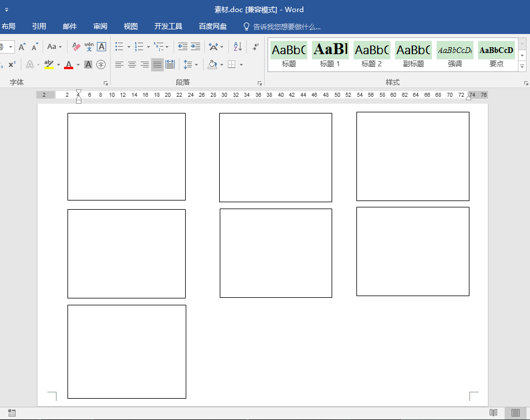Viewport: 530px width, 420px height.
Task: Toggle Character Shading button
Action: click(x=88, y=65)
